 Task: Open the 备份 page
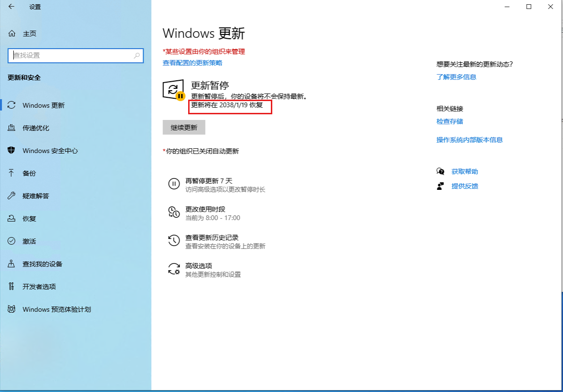[76, 173]
